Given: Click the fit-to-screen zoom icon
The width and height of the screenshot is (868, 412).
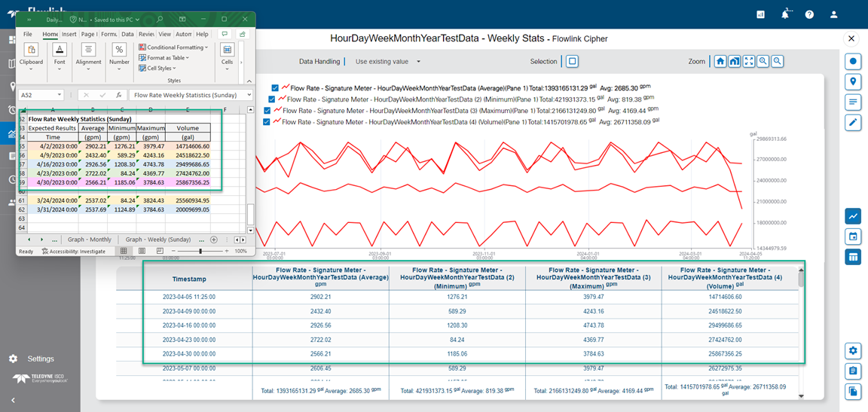Looking at the screenshot, I should pyautogui.click(x=749, y=62).
